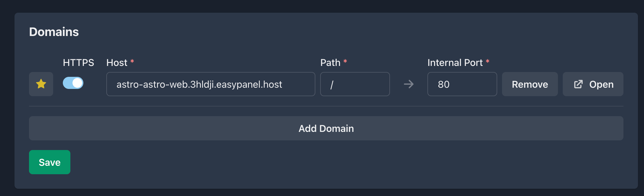
Task: Focus the Internal Port field showing 80
Action: (462, 84)
